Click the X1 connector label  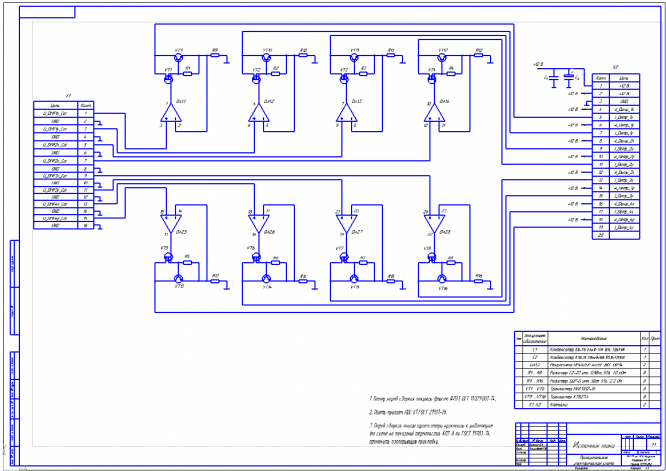[68, 96]
